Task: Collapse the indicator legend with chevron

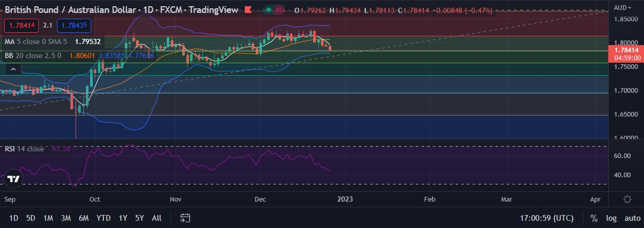Action: pos(13,69)
